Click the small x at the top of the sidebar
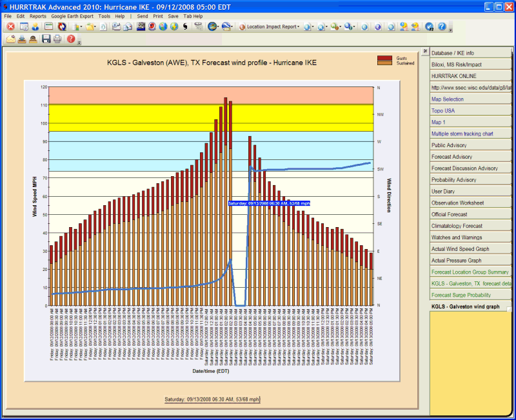Screen dimensions: 516x420 pyautogui.click(x=424, y=50)
